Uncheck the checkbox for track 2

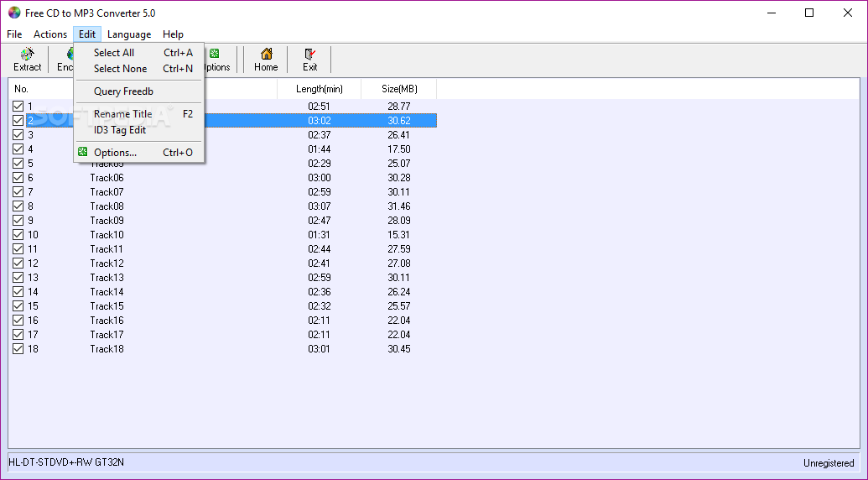18,120
